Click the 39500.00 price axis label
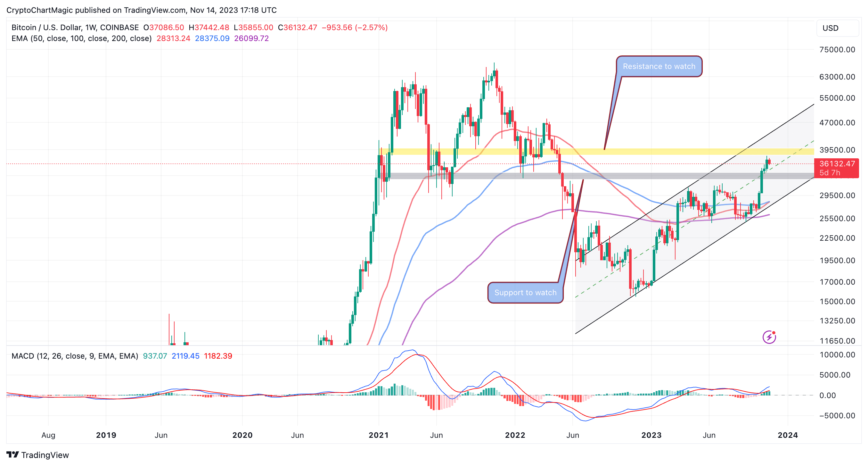Image resolution: width=868 pixels, height=466 pixels. tap(837, 150)
